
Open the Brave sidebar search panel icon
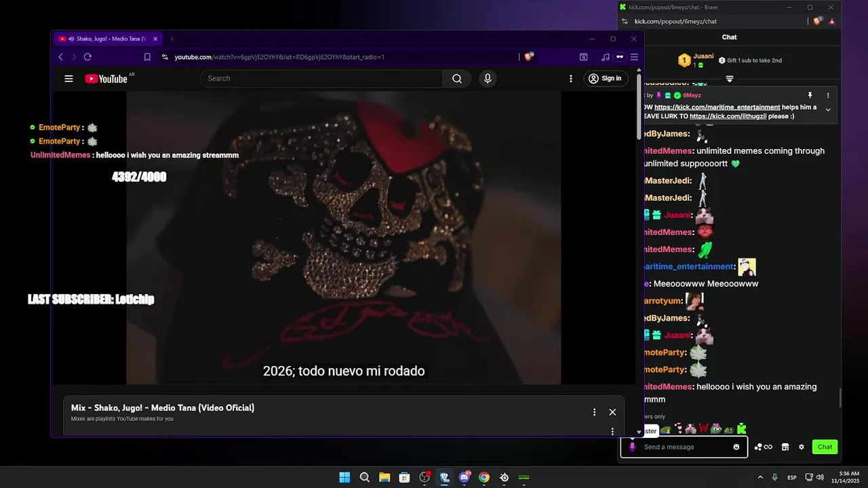click(583, 57)
